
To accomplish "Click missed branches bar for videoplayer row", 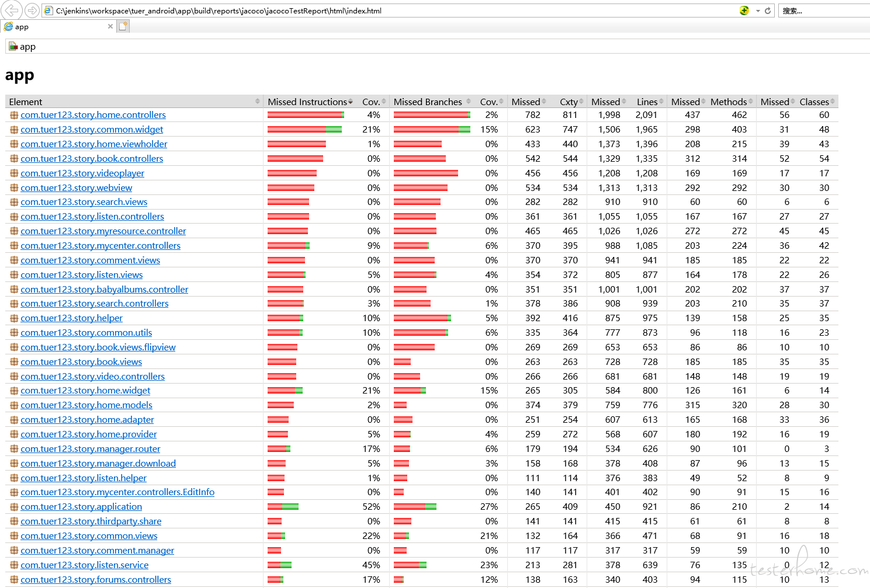I will point(426,173).
